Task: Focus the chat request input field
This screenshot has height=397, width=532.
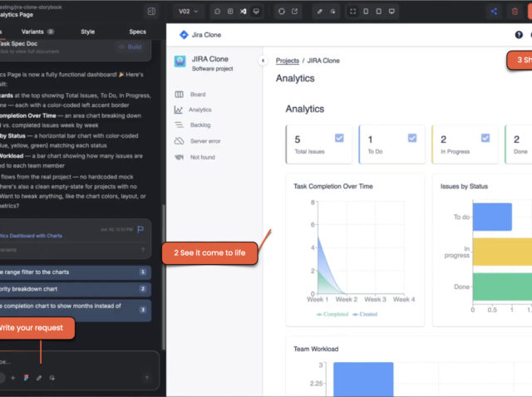Action: 78,361
